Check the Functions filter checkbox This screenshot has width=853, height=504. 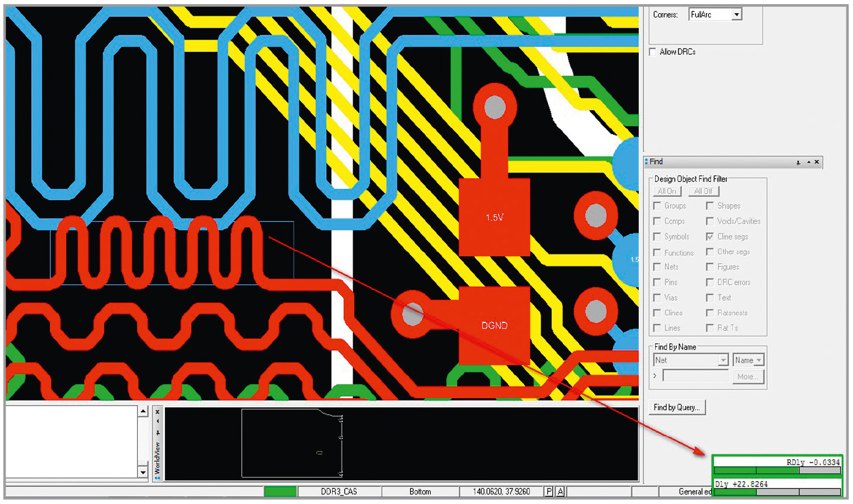click(x=657, y=253)
